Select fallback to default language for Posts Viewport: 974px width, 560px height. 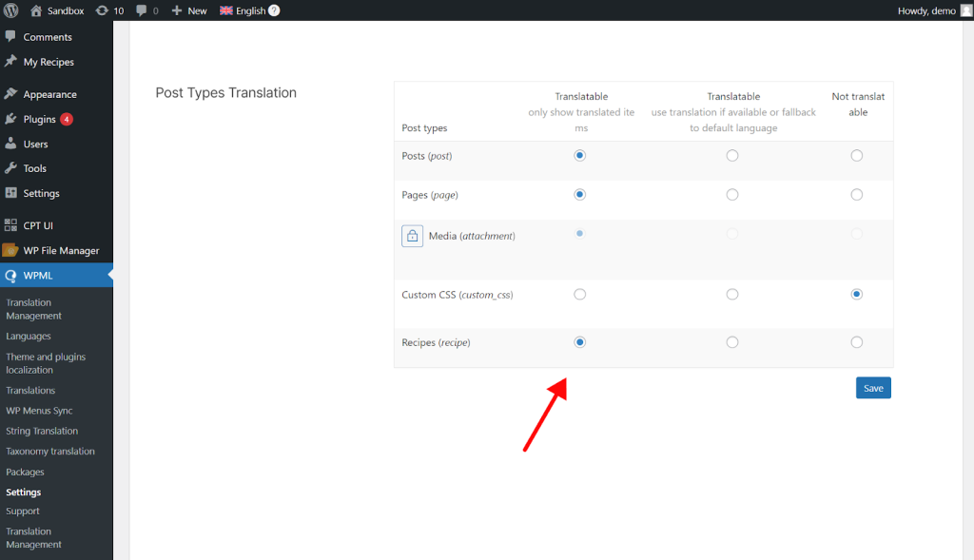[732, 155]
